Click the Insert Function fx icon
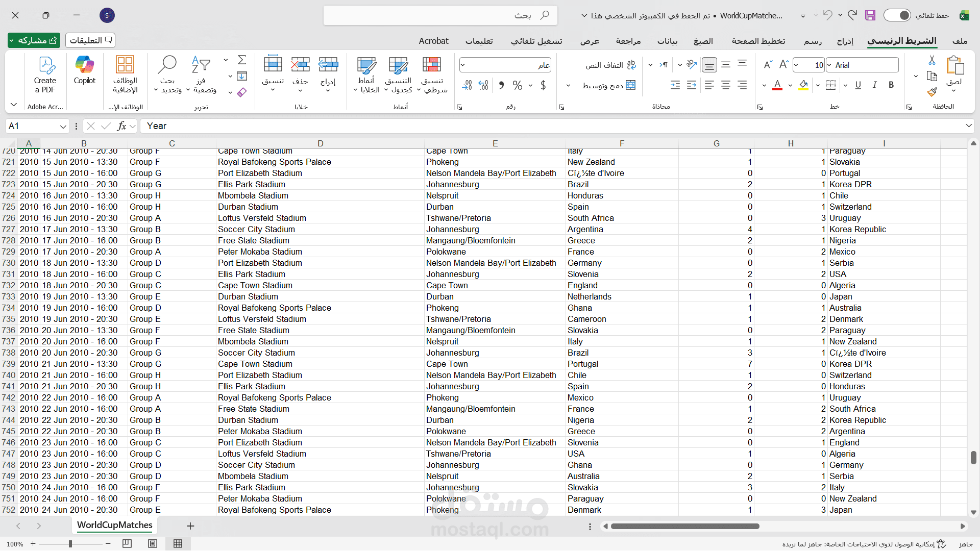The width and height of the screenshot is (980, 551). [121, 126]
